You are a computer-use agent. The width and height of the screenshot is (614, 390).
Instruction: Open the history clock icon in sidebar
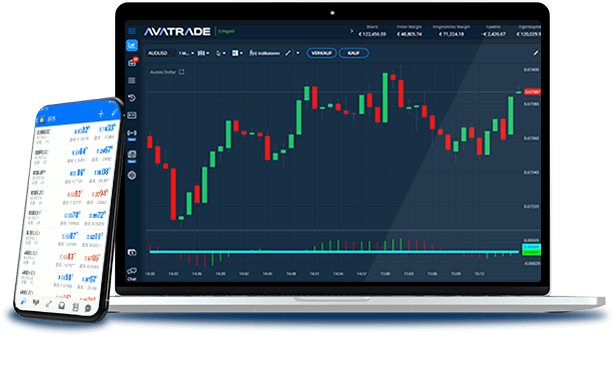pyautogui.click(x=132, y=98)
